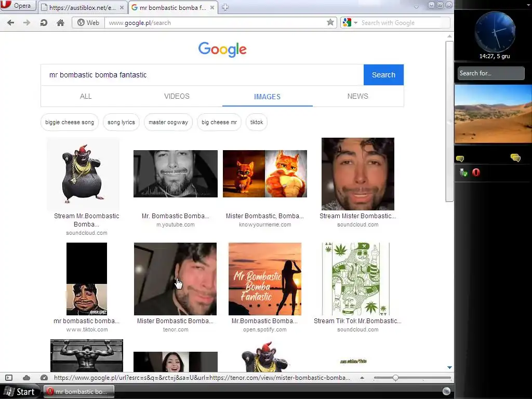Open the green playing card thumbnail
532x399 pixels.
pos(356,279)
